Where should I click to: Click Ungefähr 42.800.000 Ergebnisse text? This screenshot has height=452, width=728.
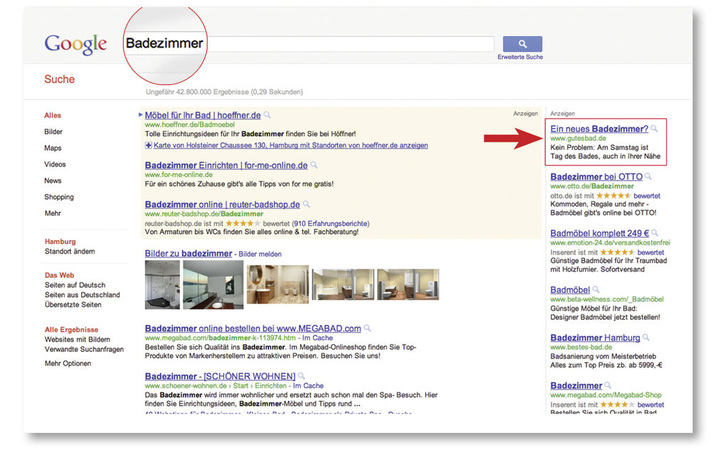click(x=224, y=92)
